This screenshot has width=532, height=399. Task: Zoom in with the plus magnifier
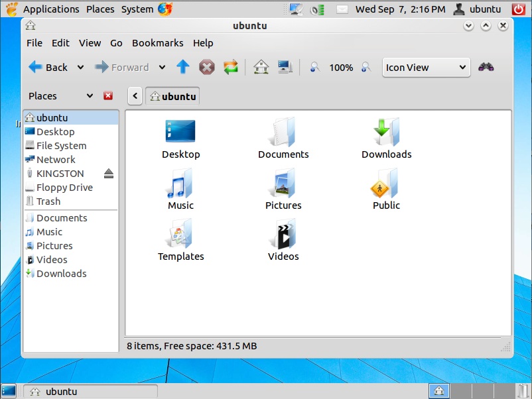click(x=366, y=67)
